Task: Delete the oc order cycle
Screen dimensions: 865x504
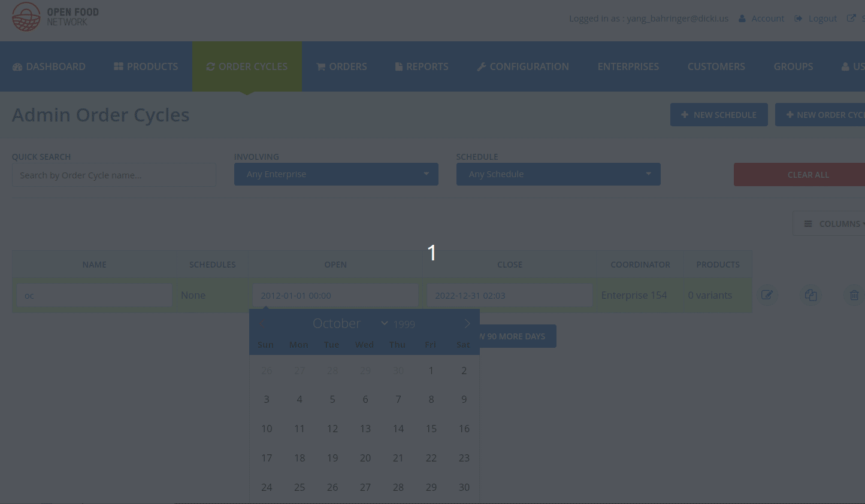Action: coord(854,295)
